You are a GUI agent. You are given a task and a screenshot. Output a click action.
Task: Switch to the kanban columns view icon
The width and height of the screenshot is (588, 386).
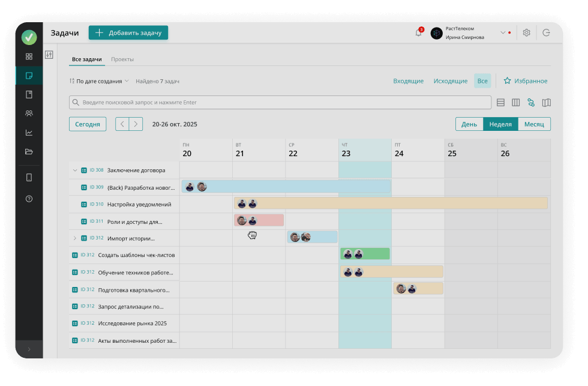(515, 103)
